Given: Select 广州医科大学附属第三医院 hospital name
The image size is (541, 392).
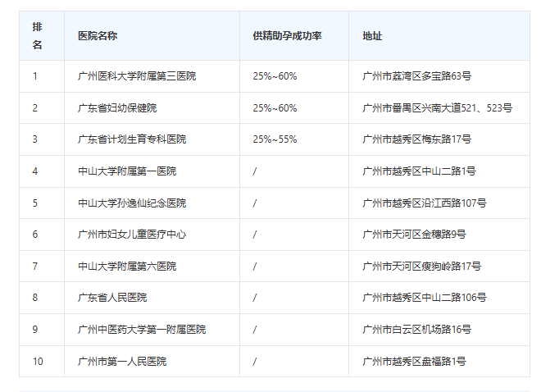Looking at the screenshot, I should 137,76.
